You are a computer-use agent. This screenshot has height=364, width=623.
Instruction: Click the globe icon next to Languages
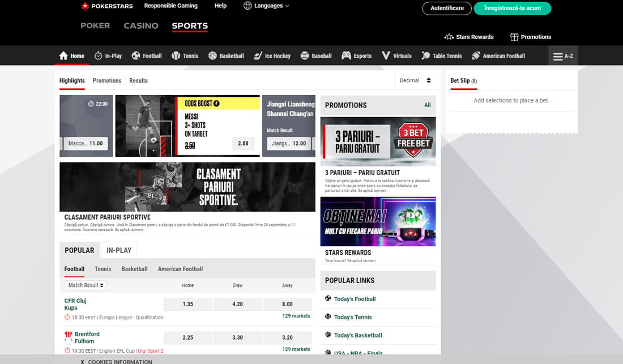coord(248,6)
